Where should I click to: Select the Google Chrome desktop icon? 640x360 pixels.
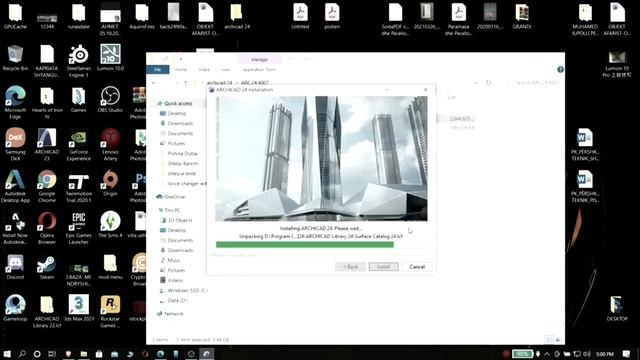47,186
